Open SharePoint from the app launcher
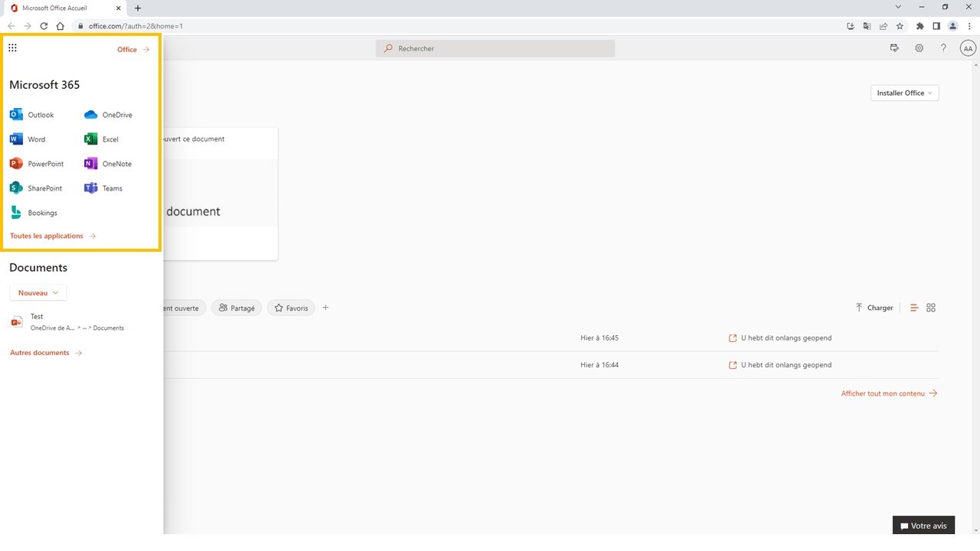Image resolution: width=980 pixels, height=551 pixels. click(36, 188)
